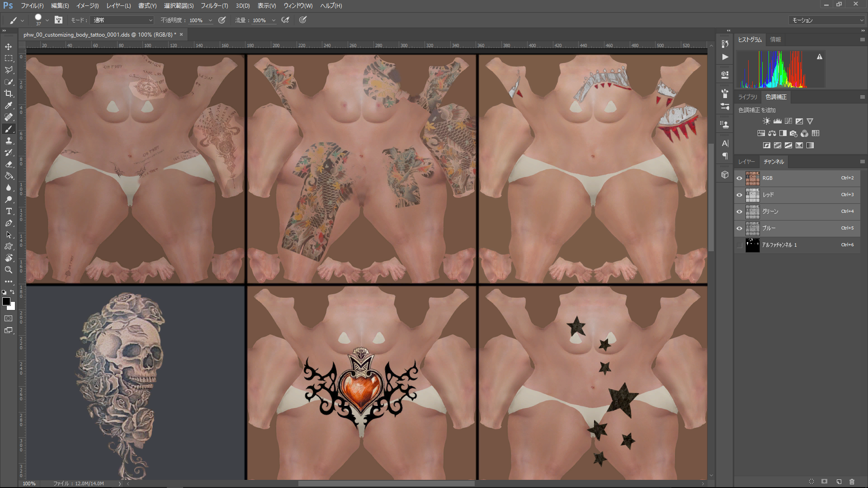Open the ライブラリ panel tab
868x488 pixels.
click(747, 97)
